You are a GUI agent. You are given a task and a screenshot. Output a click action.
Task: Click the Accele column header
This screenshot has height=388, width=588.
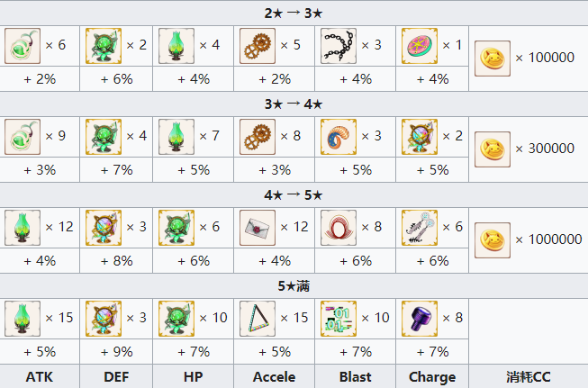tap(274, 376)
